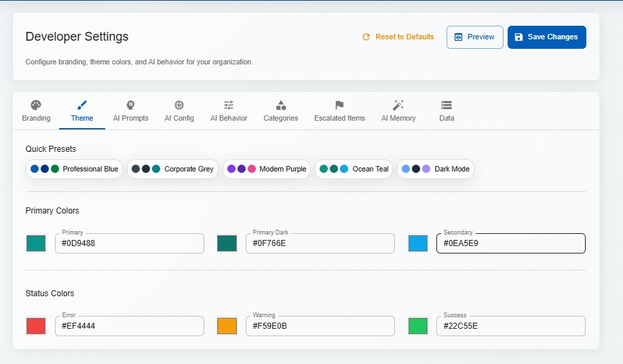Click the Categories shapes icon

point(281,105)
